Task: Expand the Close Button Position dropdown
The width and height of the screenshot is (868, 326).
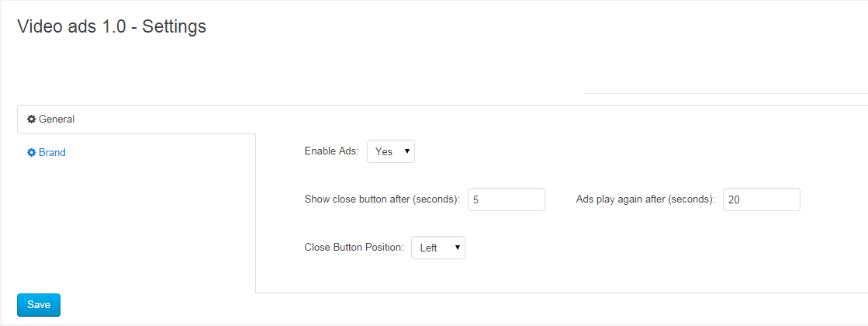Action: (x=437, y=248)
